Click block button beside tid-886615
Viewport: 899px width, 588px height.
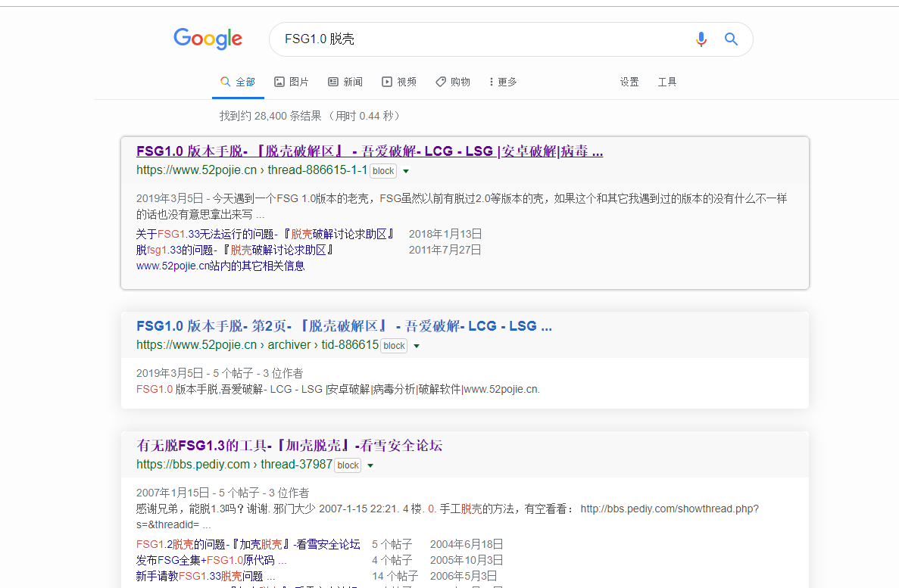click(x=394, y=346)
